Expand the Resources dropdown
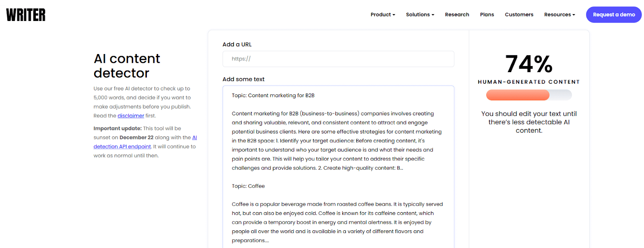This screenshot has height=248, width=644. pos(559,15)
